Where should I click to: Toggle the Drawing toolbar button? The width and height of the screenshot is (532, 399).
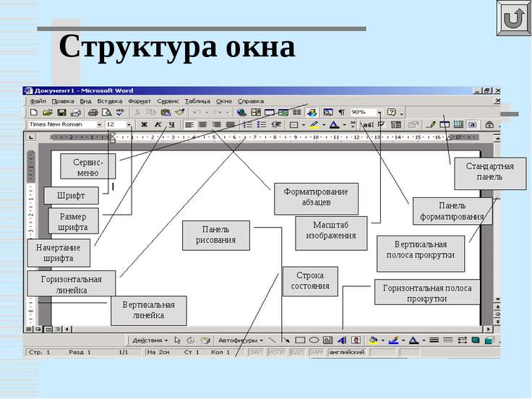[312, 112]
